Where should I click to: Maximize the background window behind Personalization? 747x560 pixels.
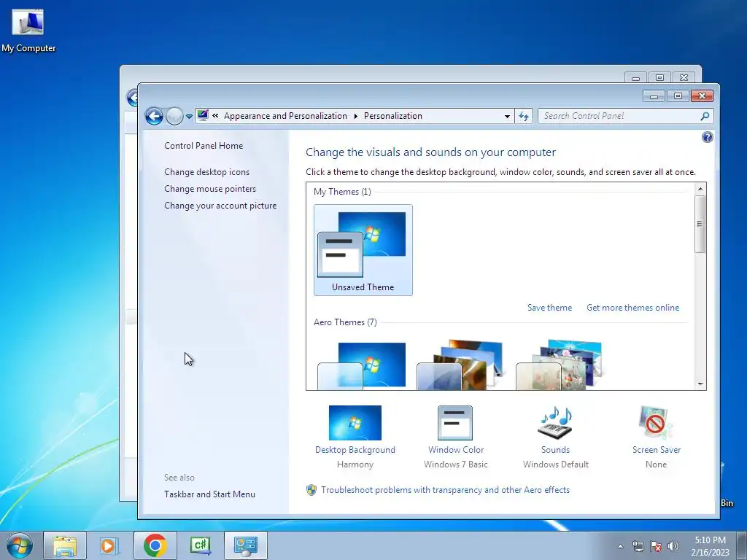[659, 77]
